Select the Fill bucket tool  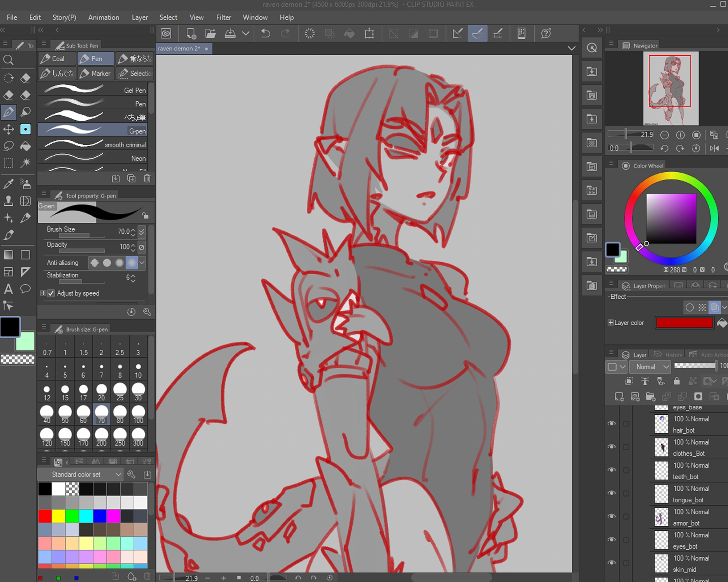click(26, 146)
